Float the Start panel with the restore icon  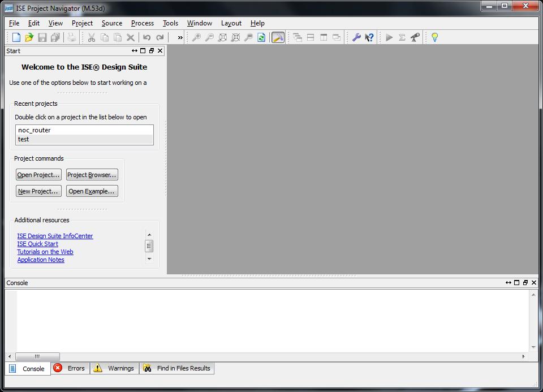coord(152,51)
